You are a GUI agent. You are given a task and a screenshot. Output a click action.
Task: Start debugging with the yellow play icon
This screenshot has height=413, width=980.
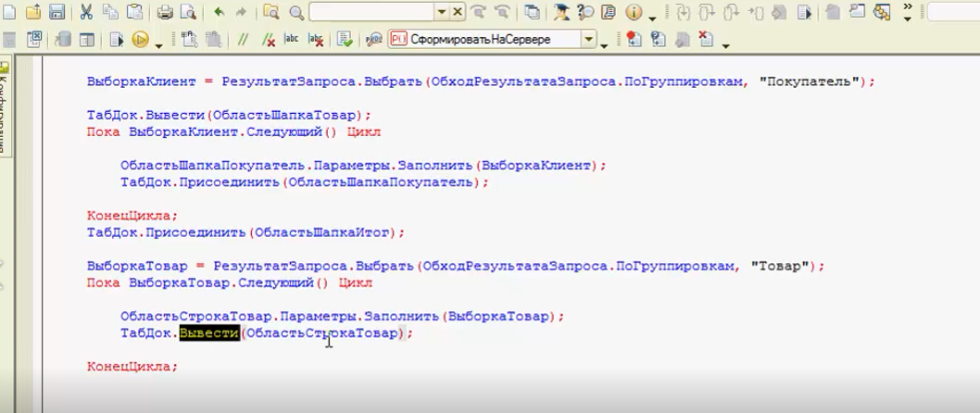coord(140,40)
